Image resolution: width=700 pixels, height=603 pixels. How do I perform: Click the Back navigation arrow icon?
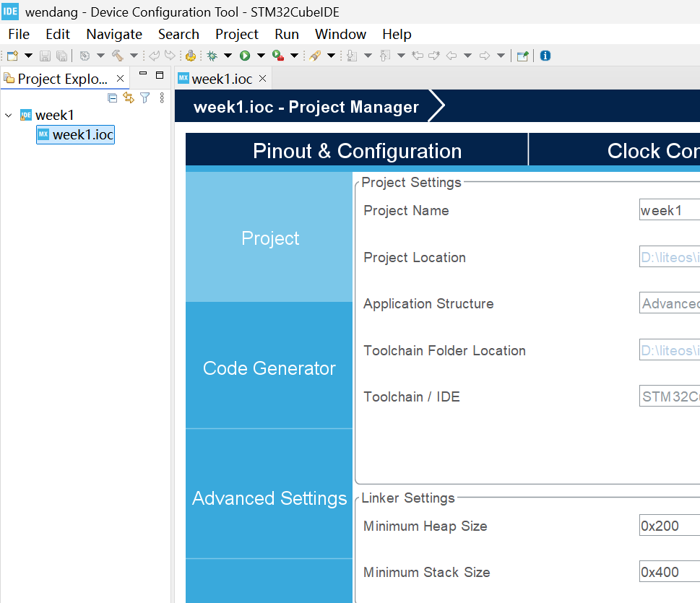click(x=451, y=56)
